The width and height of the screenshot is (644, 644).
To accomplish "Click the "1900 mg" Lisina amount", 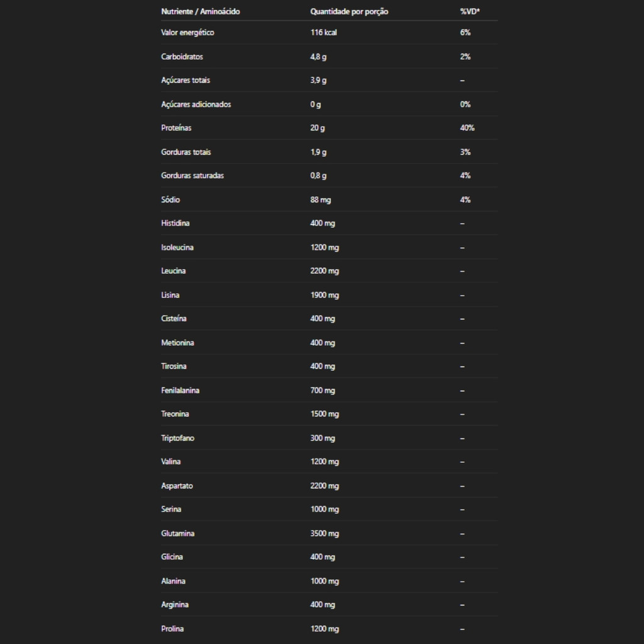I will click(325, 295).
